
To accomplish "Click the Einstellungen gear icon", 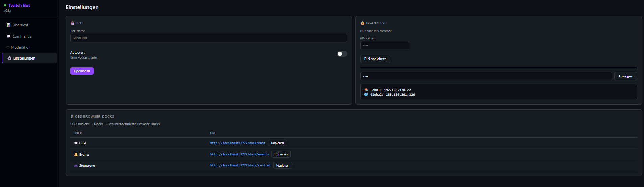I will (9, 58).
